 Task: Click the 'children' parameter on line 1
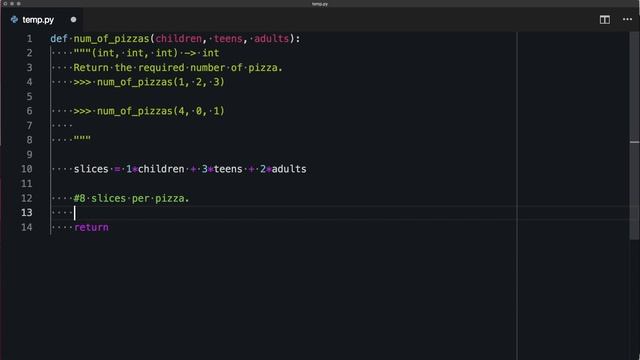click(178, 39)
